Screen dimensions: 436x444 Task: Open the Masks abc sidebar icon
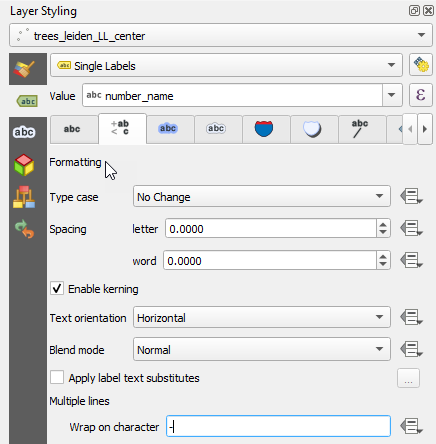tap(24, 132)
